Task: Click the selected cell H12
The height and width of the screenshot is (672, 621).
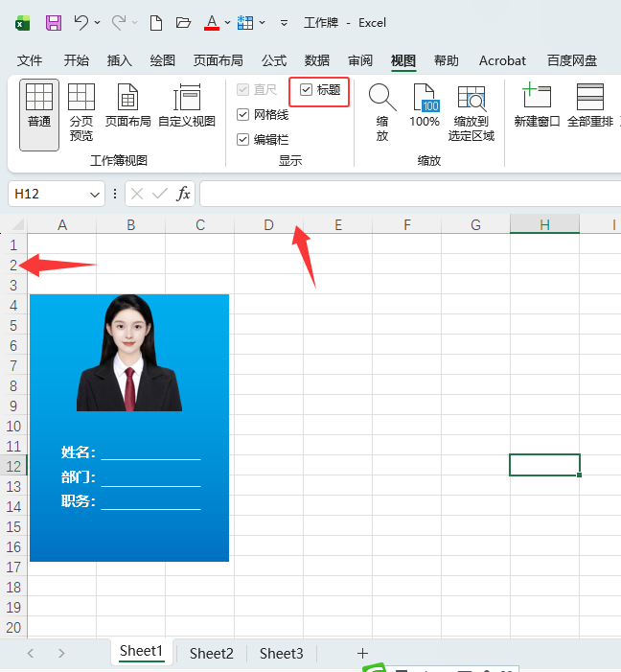Action: pyautogui.click(x=544, y=465)
